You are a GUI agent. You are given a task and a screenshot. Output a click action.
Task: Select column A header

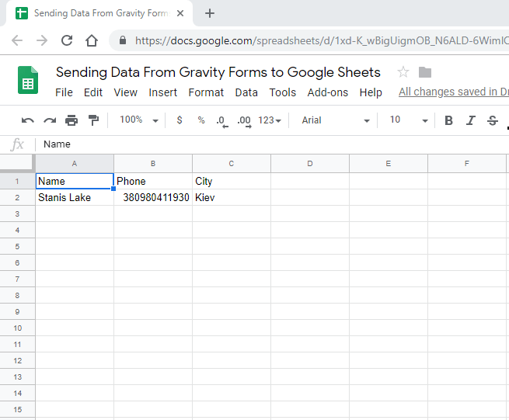point(75,164)
